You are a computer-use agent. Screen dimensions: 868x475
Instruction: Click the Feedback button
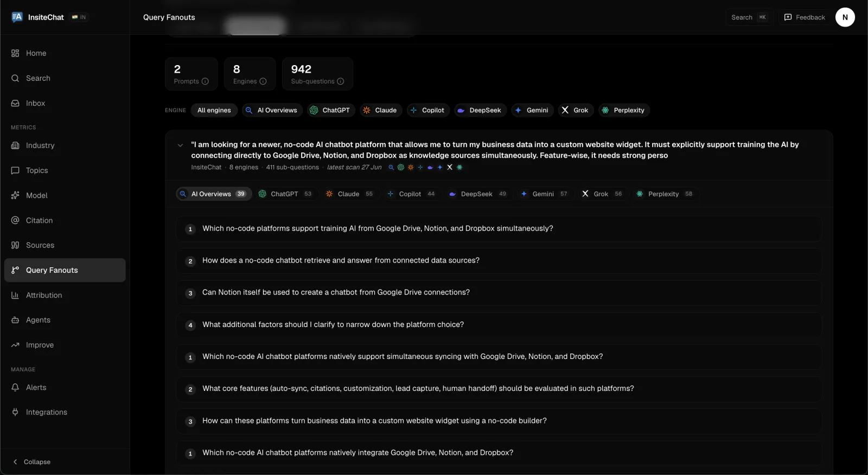coord(805,17)
